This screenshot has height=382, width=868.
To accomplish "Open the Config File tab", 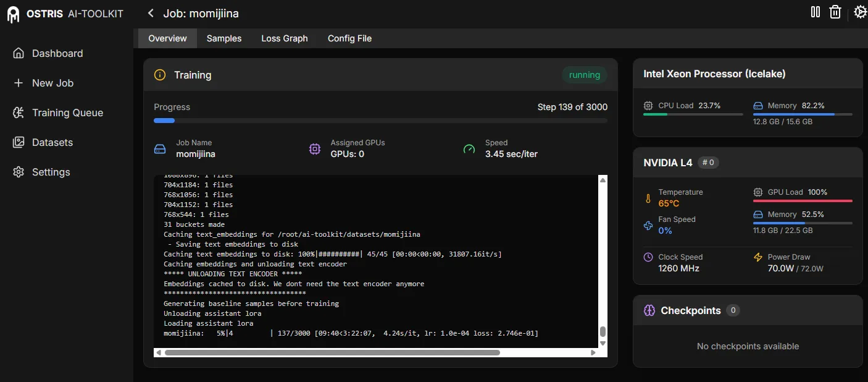I will click(349, 38).
